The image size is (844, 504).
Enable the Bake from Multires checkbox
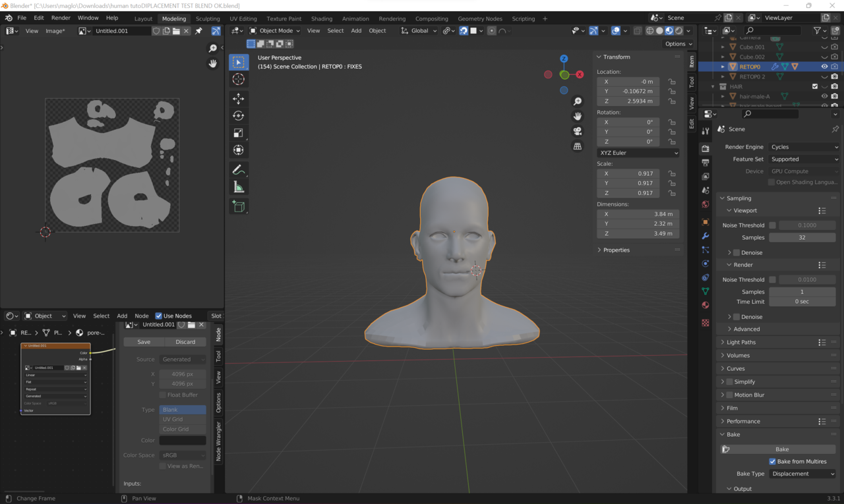coord(772,461)
